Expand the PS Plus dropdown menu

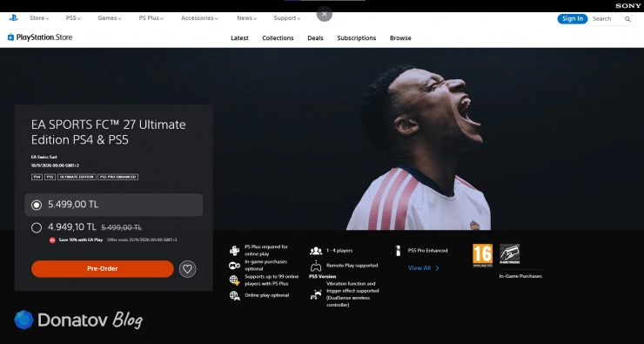pyautogui.click(x=151, y=18)
